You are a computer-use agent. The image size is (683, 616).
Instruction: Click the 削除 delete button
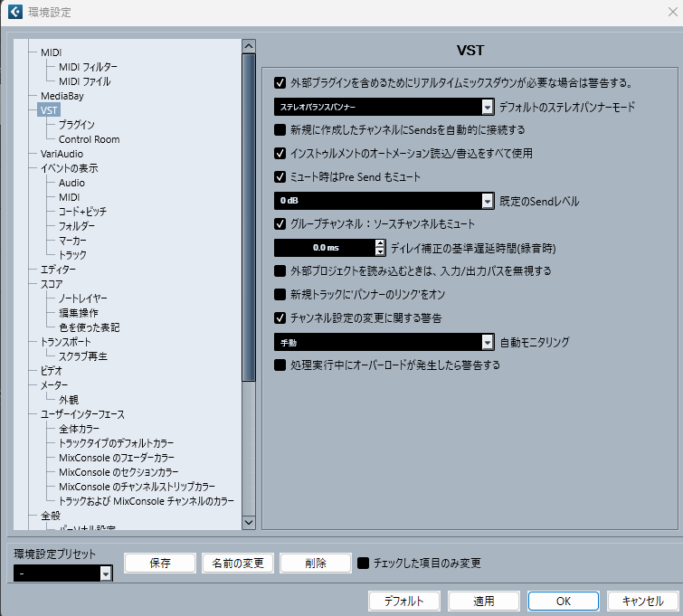(316, 564)
